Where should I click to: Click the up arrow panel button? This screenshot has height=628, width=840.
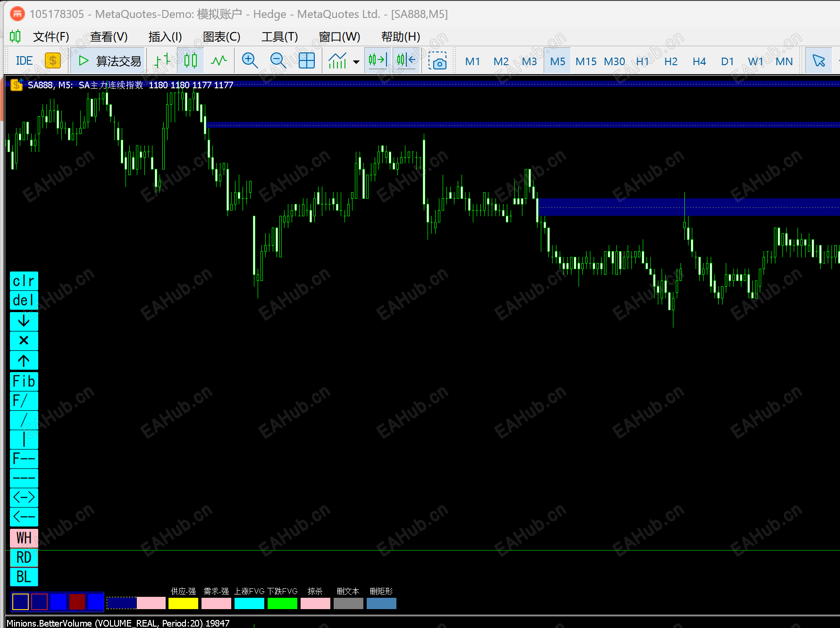[24, 360]
